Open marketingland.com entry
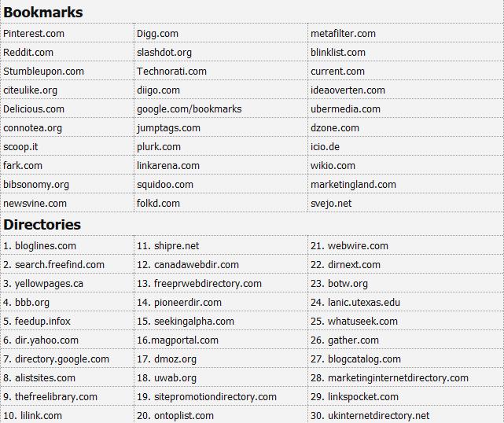Viewport: 504px width, 423px height. click(x=353, y=185)
